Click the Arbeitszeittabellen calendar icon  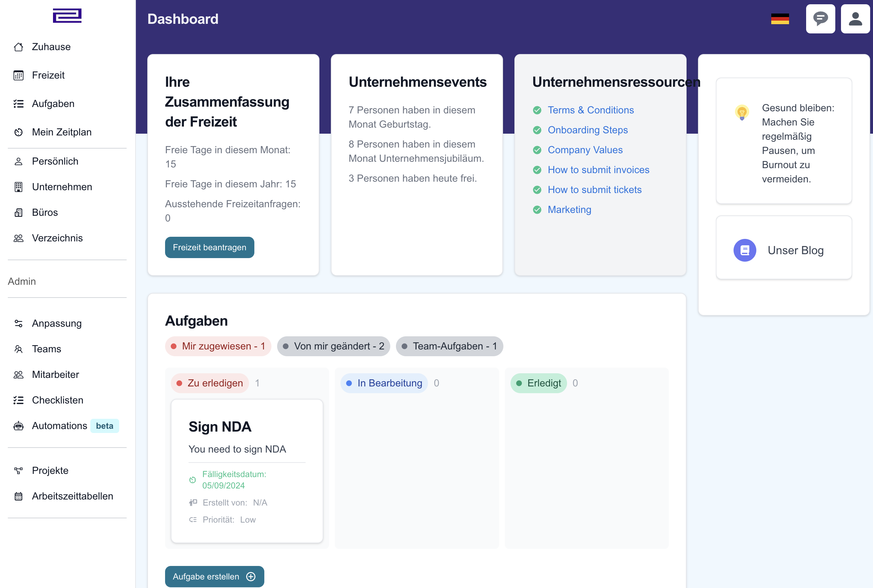click(18, 496)
